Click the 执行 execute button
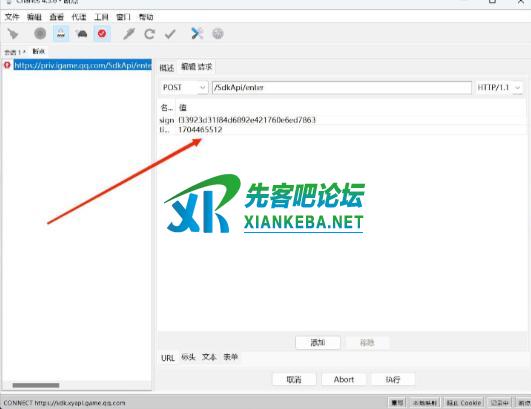Viewport: 531px width, 409px height. (x=393, y=380)
